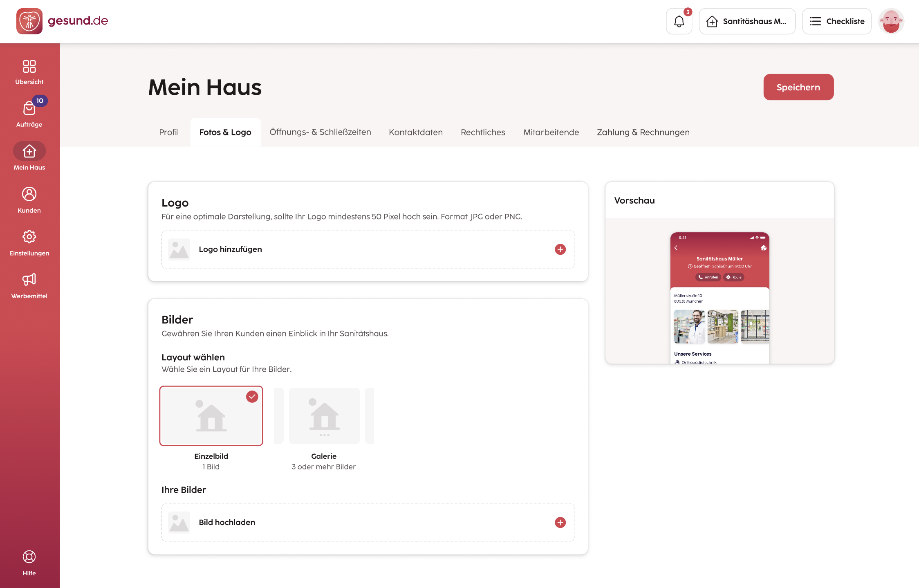
Task: Click the plus icon for Logo hinzufügen
Action: coord(560,249)
